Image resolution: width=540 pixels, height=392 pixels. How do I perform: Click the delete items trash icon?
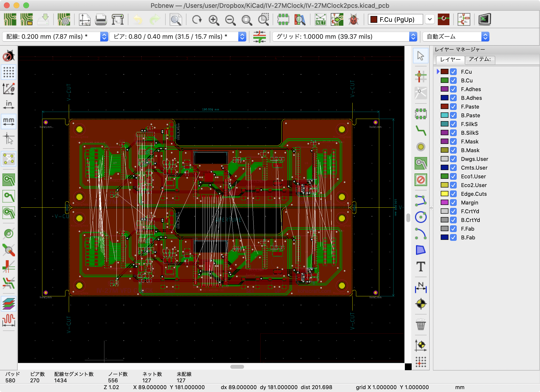pos(421,324)
